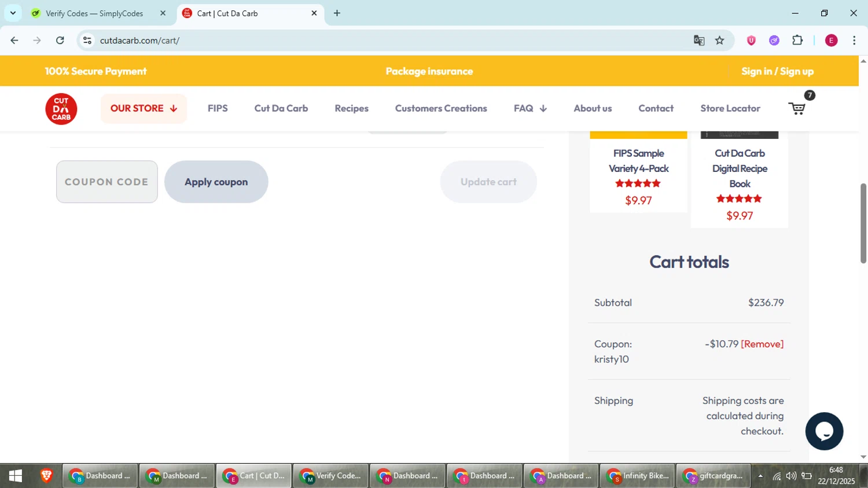Expand the FAQ dropdown menu
Screen dimensions: 868x488
pyautogui.click(x=530, y=108)
